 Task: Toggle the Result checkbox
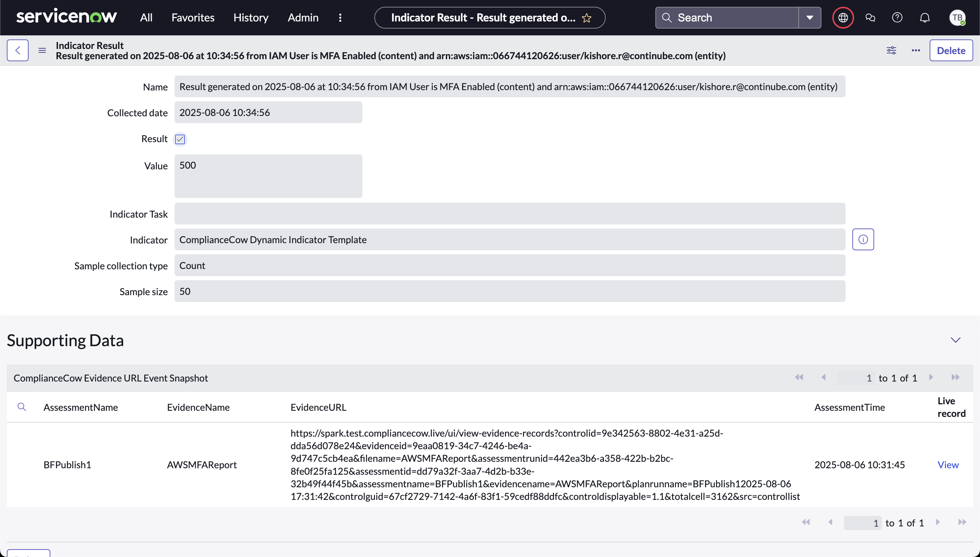pyautogui.click(x=180, y=139)
